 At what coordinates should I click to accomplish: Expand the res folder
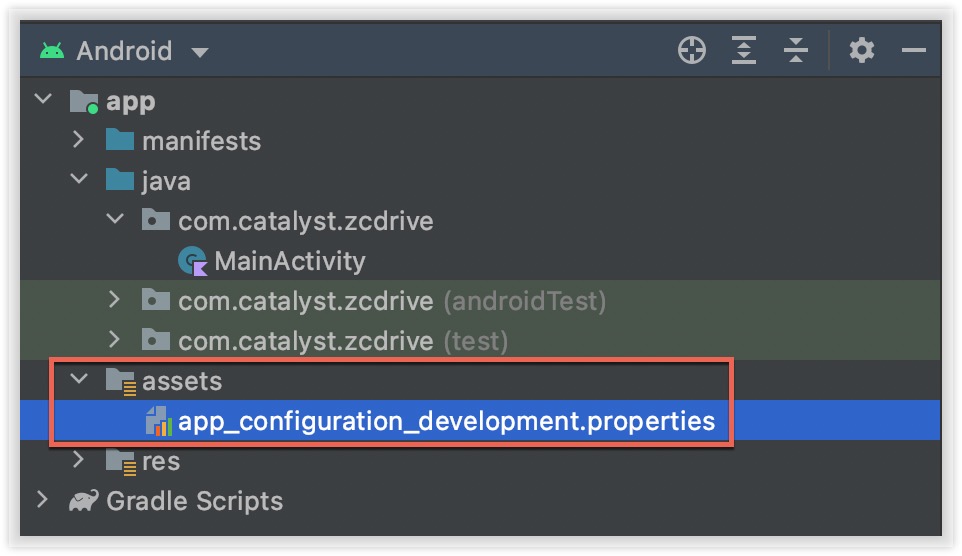[x=79, y=461]
